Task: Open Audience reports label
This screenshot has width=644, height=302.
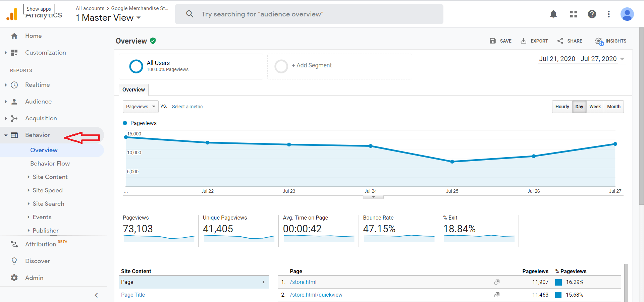Action: (x=38, y=102)
